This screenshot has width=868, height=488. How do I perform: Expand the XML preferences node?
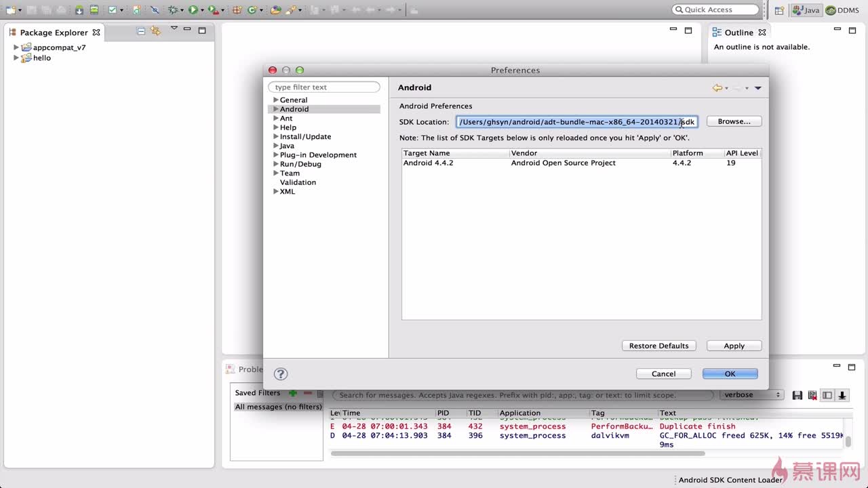pos(276,191)
